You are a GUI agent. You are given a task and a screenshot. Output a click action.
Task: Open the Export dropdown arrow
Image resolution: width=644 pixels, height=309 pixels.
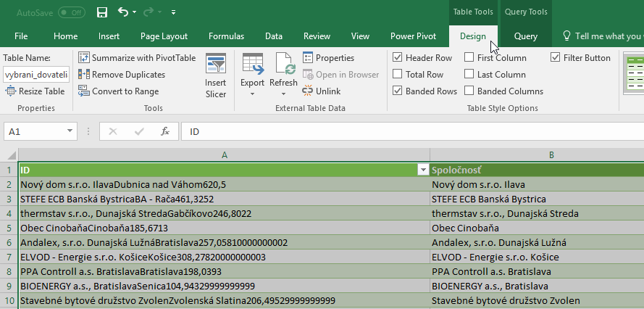point(253,94)
